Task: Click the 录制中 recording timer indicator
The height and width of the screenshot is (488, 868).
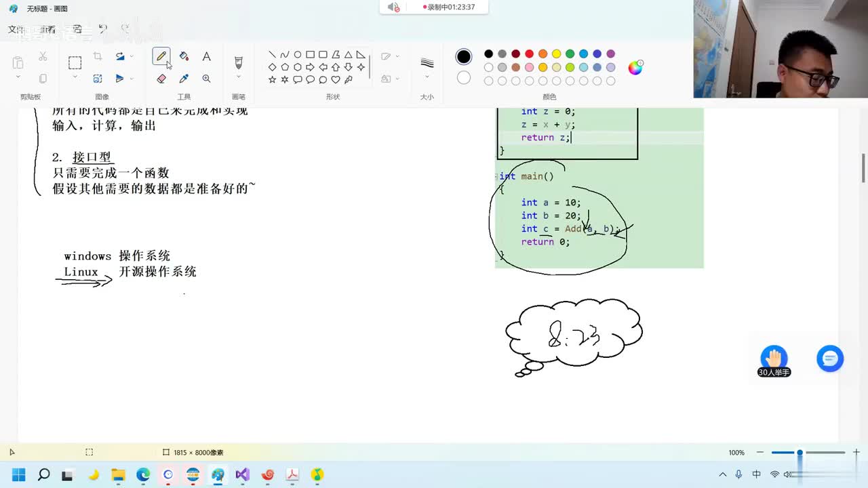Action: (448, 7)
